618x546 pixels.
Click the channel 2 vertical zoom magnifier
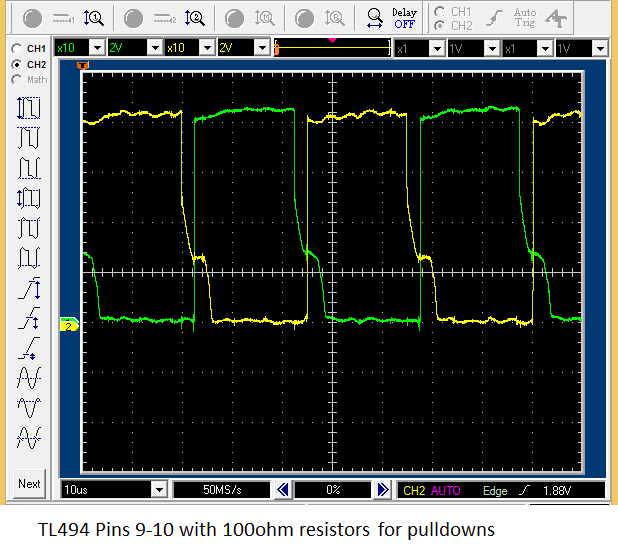pyautogui.click(x=195, y=18)
